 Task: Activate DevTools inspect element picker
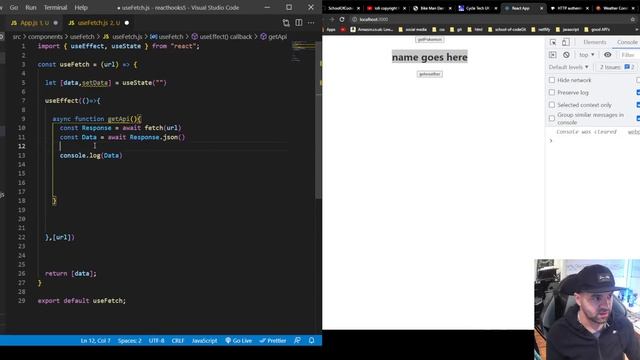click(553, 42)
